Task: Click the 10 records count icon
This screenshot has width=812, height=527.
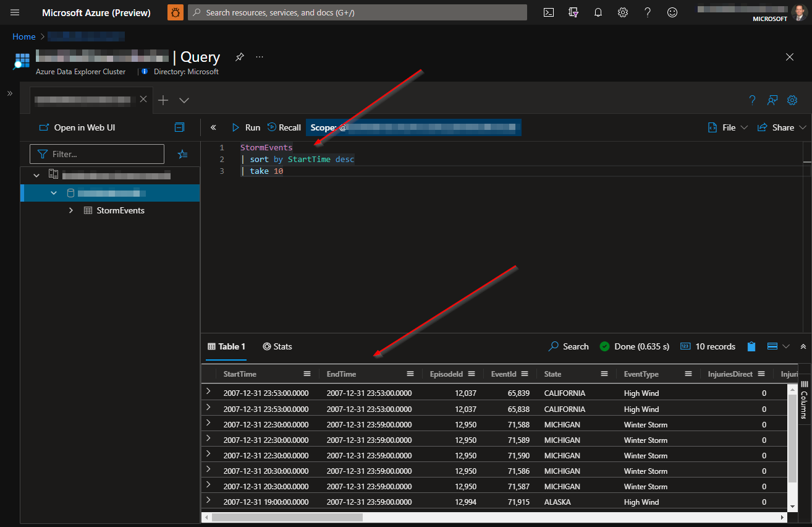Action: [x=685, y=346]
